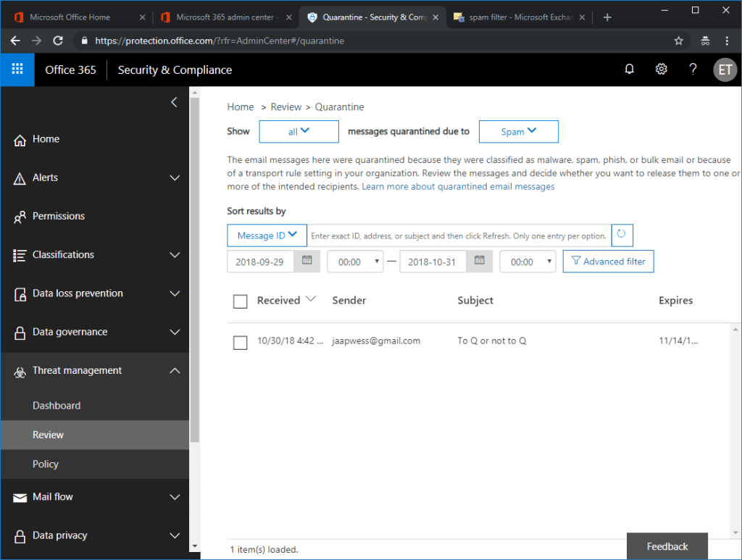The image size is (742, 560).
Task: Change the quarantine reason from Spam
Action: tap(518, 131)
